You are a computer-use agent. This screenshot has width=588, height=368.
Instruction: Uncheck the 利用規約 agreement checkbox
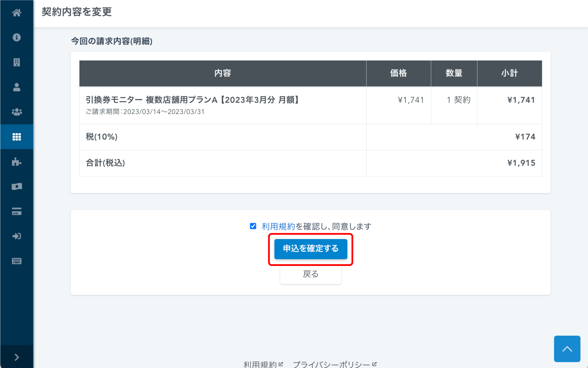253,226
